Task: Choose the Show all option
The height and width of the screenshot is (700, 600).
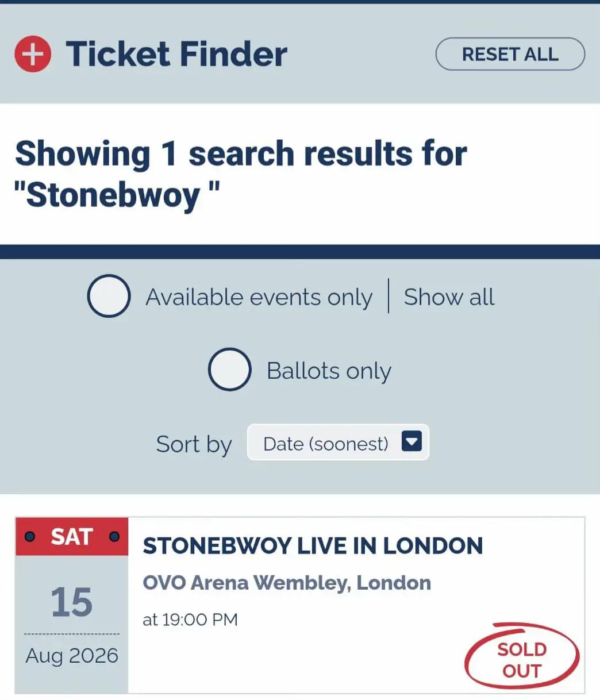Action: click(x=449, y=297)
